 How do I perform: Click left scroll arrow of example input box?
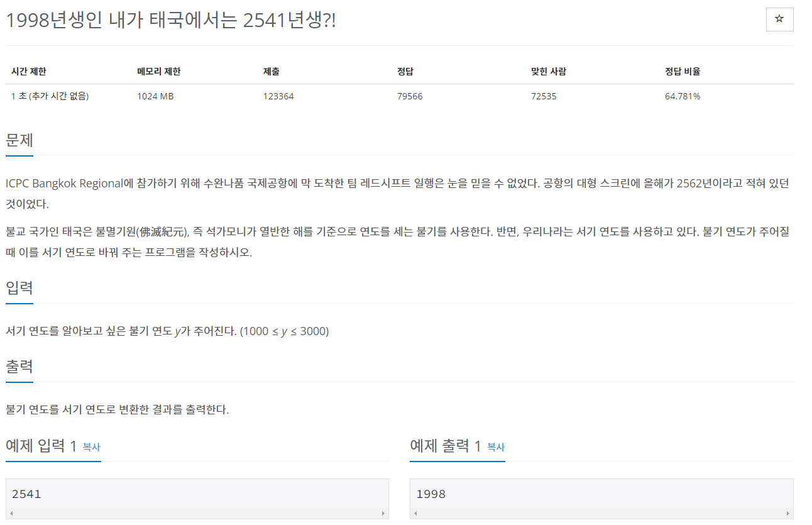tap(11, 514)
